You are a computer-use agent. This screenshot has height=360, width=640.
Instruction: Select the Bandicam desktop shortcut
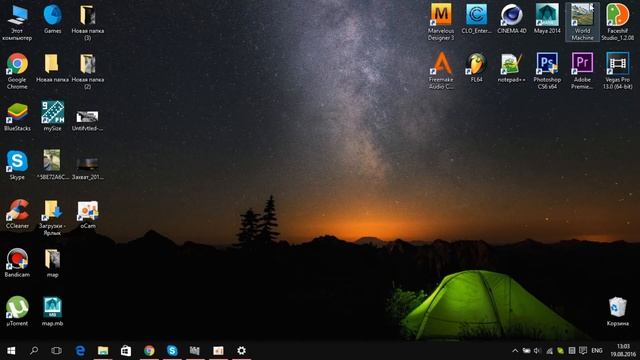[x=17, y=262]
